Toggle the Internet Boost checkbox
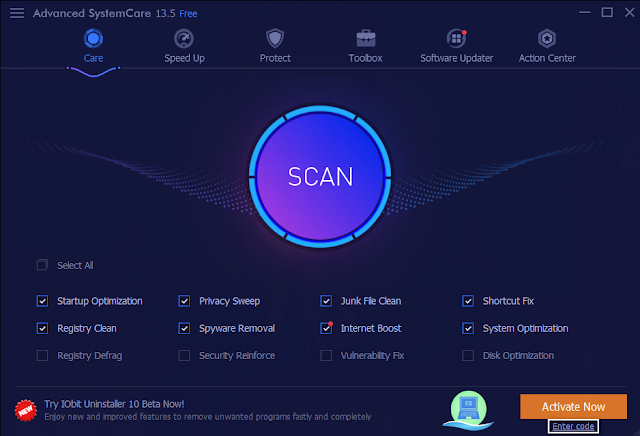 326,329
